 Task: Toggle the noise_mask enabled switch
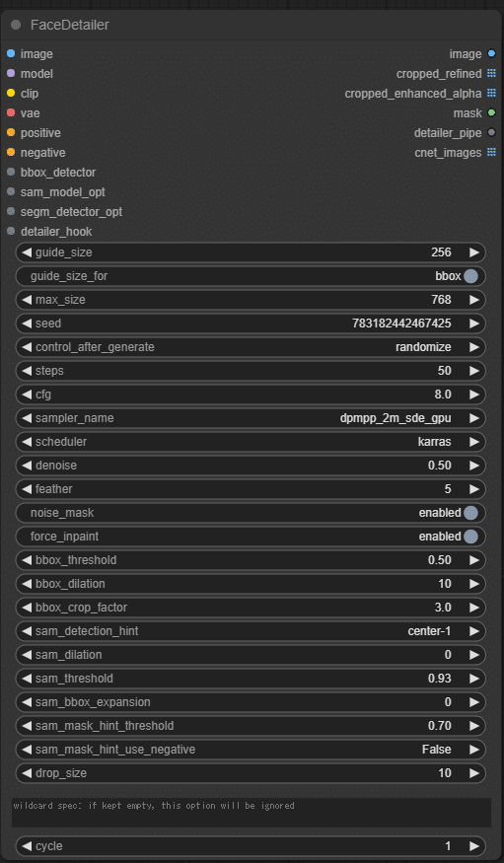pos(470,513)
